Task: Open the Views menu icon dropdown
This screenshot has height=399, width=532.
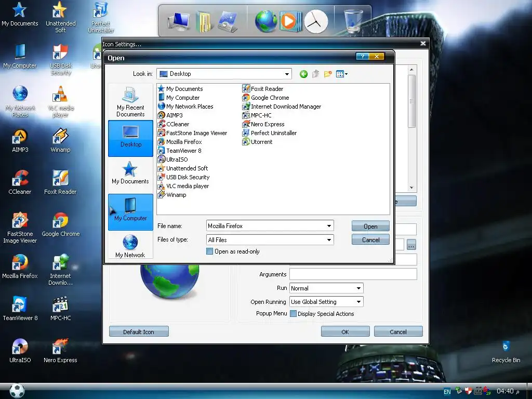Action: (x=342, y=74)
